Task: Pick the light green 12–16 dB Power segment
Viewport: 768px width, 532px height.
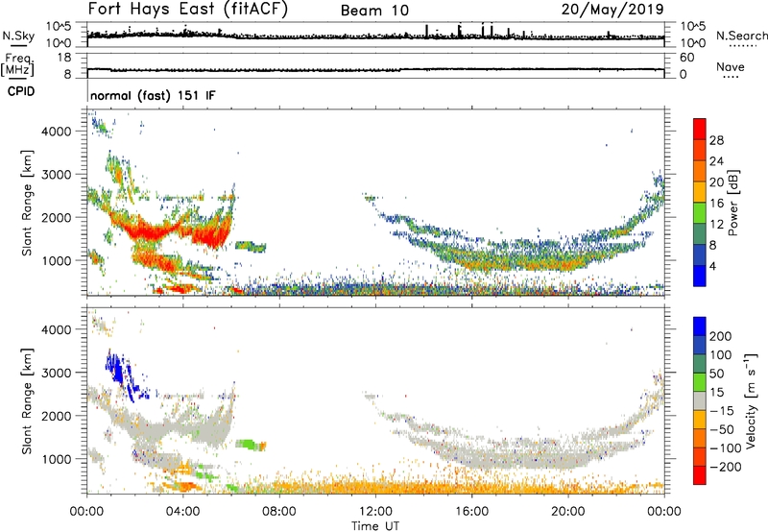Action: tap(700, 213)
